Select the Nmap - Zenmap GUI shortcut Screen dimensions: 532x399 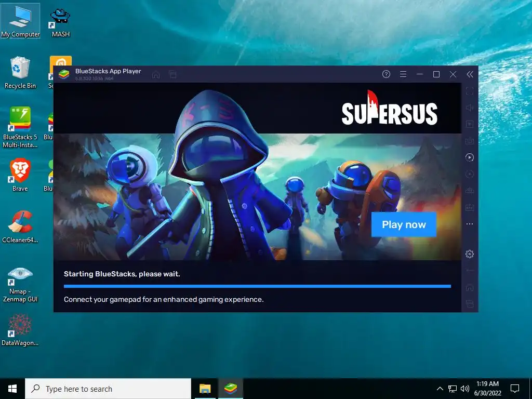(x=20, y=284)
